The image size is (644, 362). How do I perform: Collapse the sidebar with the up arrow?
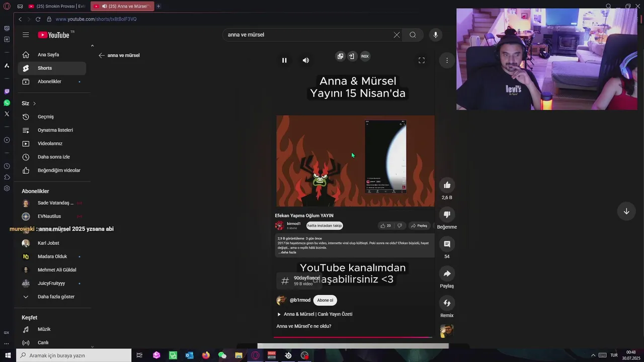click(92, 46)
